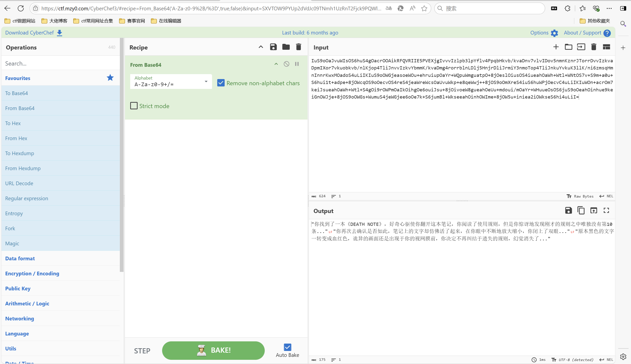Disable the From Base64 operation

coord(286,64)
